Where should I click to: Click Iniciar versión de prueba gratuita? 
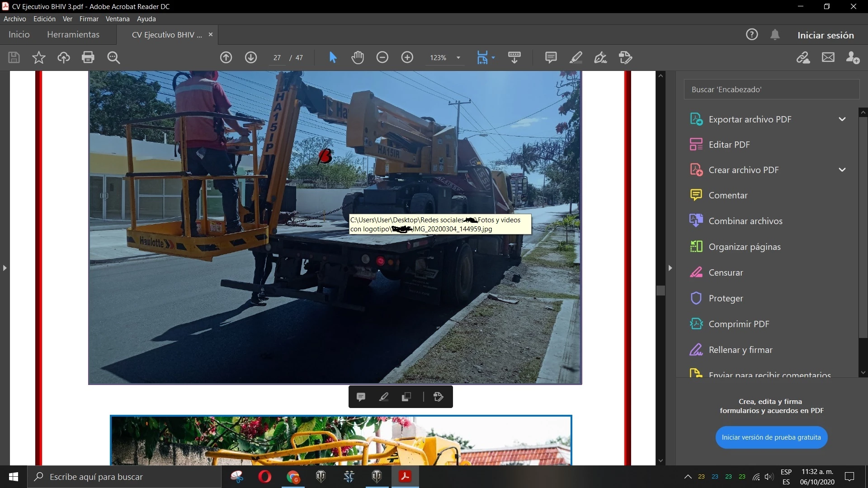click(x=771, y=437)
